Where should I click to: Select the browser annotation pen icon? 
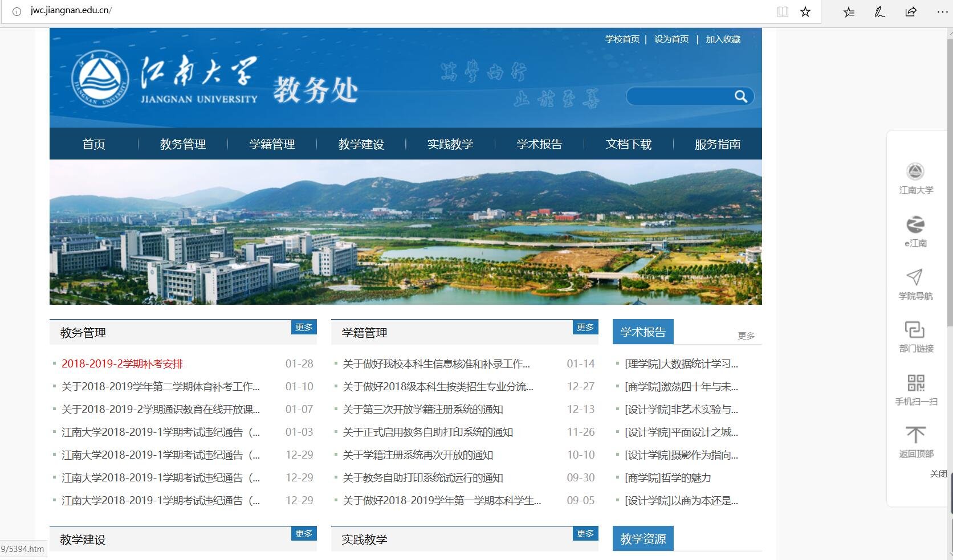tap(879, 11)
